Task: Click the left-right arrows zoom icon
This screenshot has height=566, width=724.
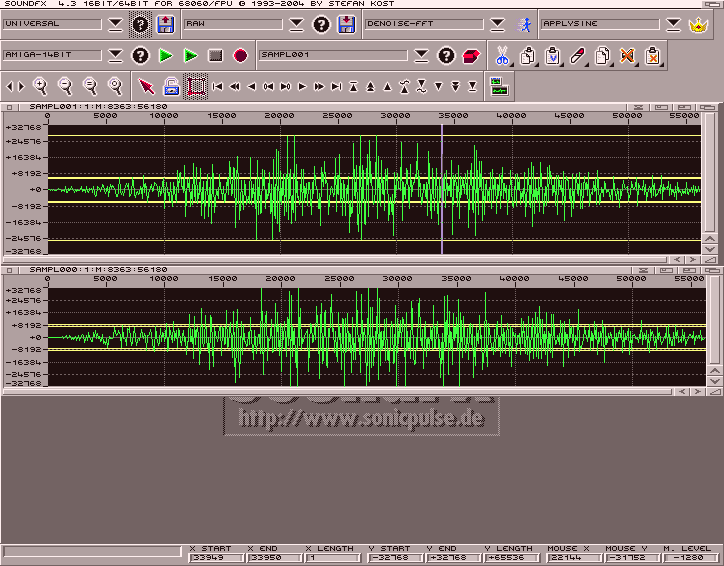Action: click(15, 86)
